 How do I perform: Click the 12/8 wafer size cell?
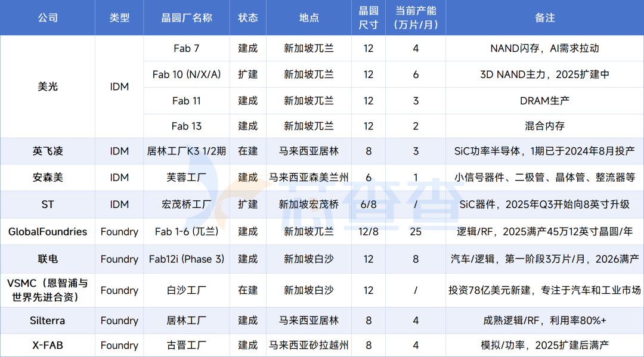(x=369, y=232)
